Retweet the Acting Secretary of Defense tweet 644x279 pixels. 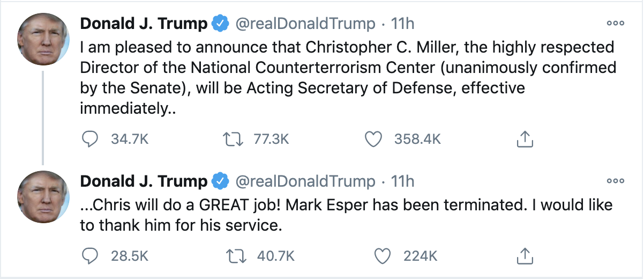coord(233,139)
